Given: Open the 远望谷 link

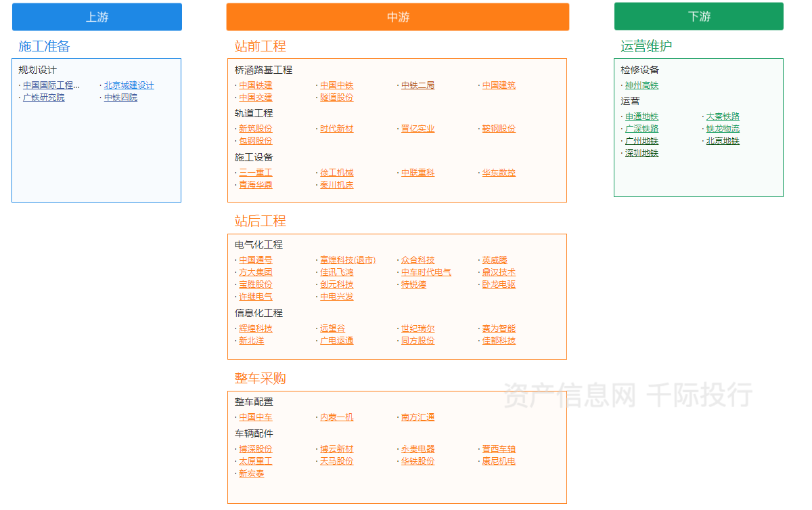Looking at the screenshot, I should point(333,328).
